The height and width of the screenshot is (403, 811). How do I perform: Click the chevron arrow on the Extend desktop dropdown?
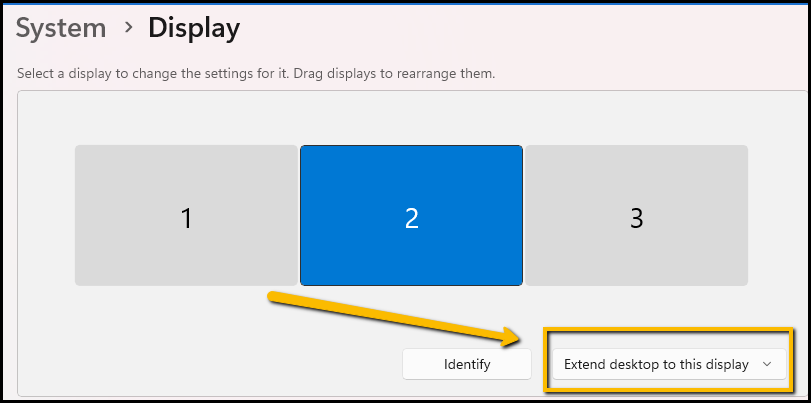[x=767, y=365]
